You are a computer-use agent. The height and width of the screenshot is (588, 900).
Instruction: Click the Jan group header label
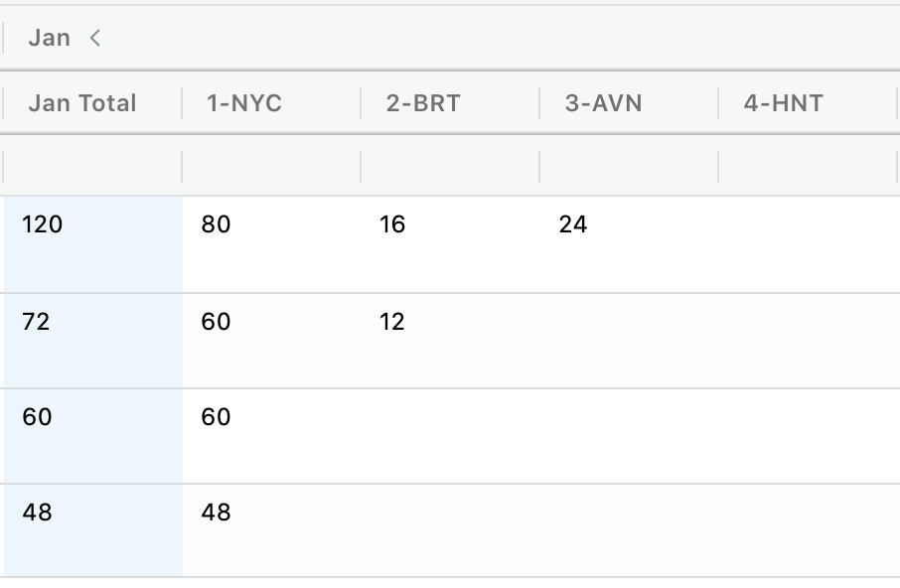point(49,39)
